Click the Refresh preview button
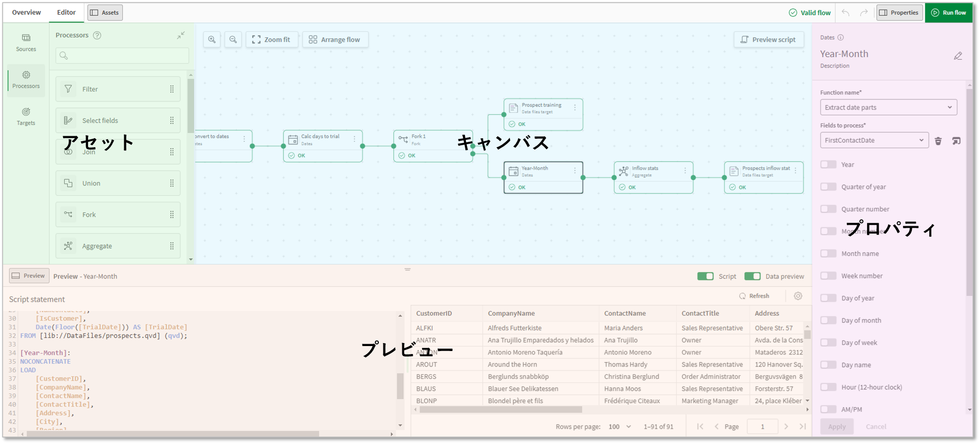This screenshot has height=444, width=980. click(x=754, y=296)
